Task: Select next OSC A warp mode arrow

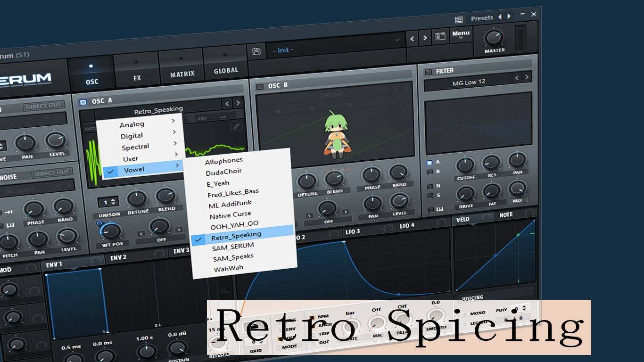Action: tap(179, 230)
